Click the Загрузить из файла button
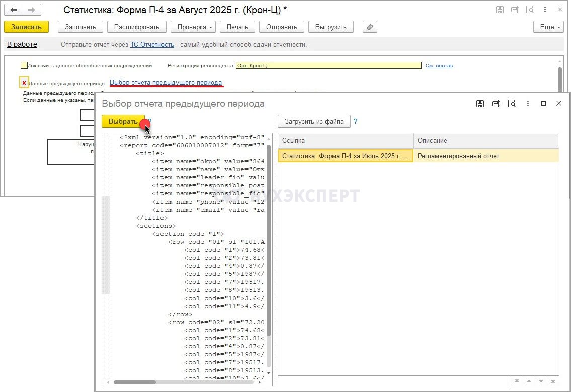Image resolution: width=571 pixels, height=392 pixels. pos(314,121)
